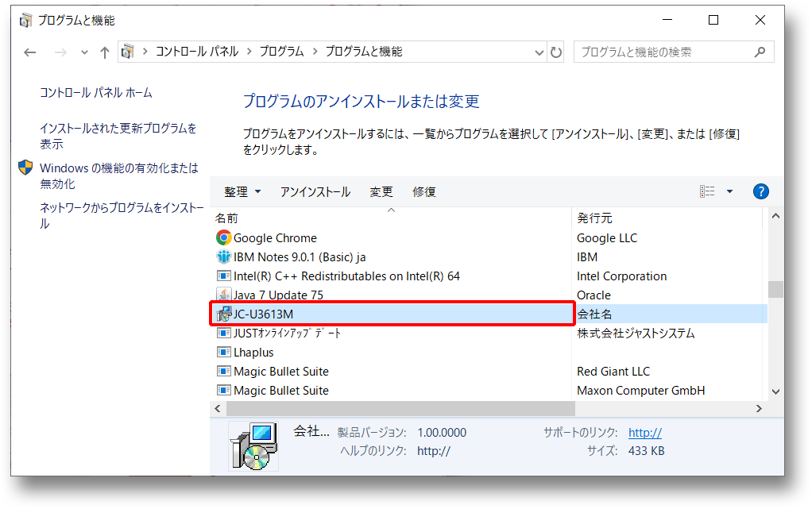812x509 pixels.
Task: Go up one level with up arrow
Action: [105, 52]
